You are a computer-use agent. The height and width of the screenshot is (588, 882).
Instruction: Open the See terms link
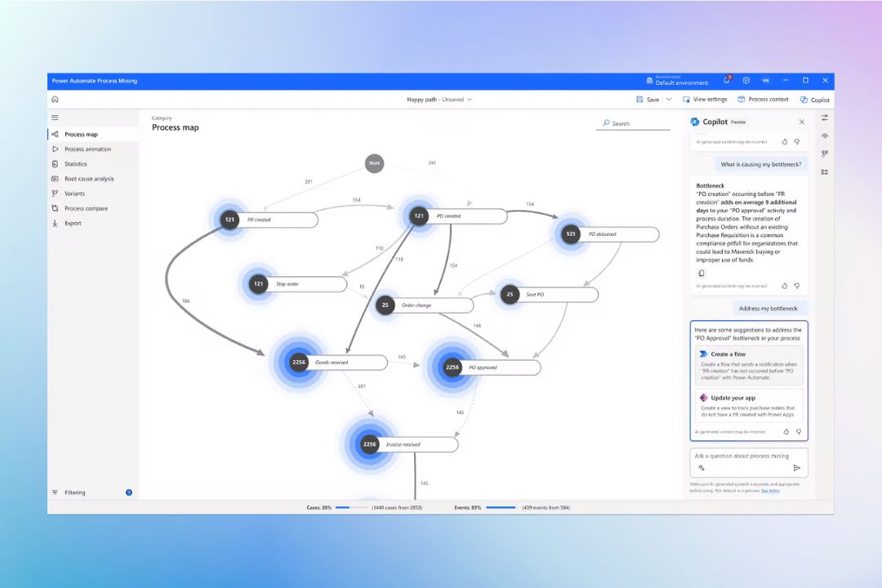(770, 491)
